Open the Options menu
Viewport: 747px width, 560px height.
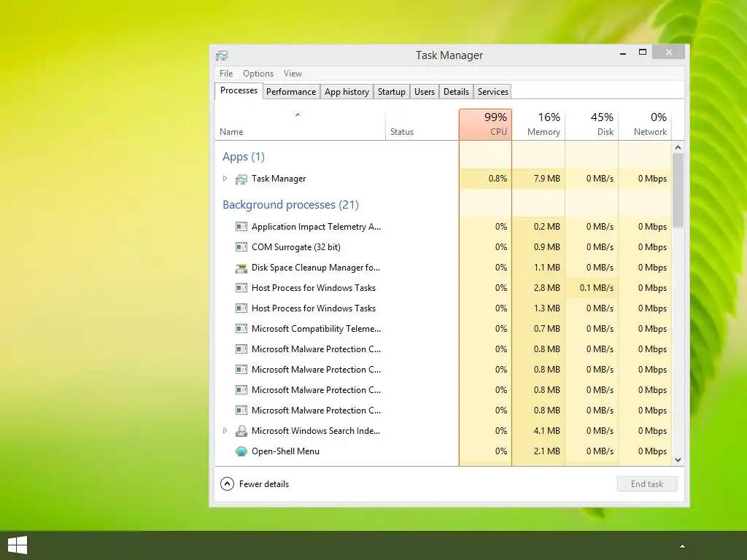(258, 74)
